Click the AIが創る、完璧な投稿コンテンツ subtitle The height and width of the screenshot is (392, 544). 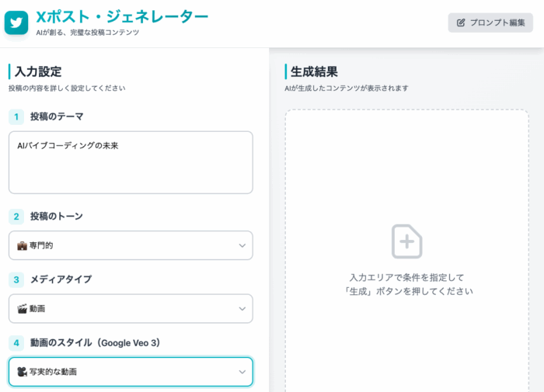click(88, 33)
